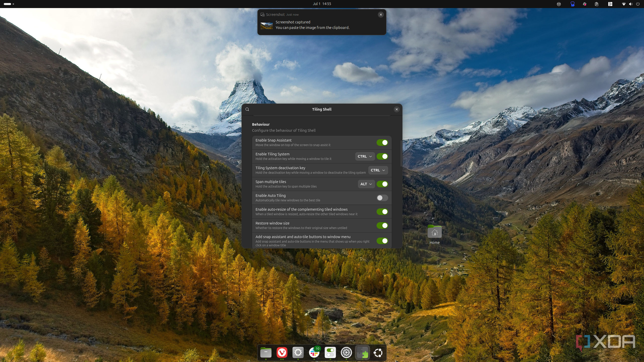Open the Extensions puzzle icon in dock
This screenshot has height=362, width=644.
pos(362,352)
